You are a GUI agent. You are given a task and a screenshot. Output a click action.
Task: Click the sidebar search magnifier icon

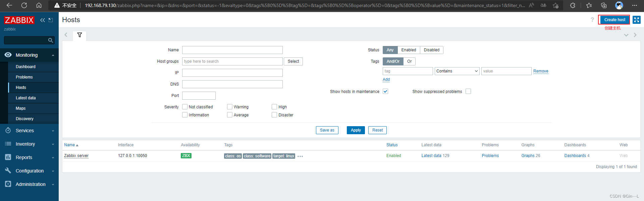51,40
